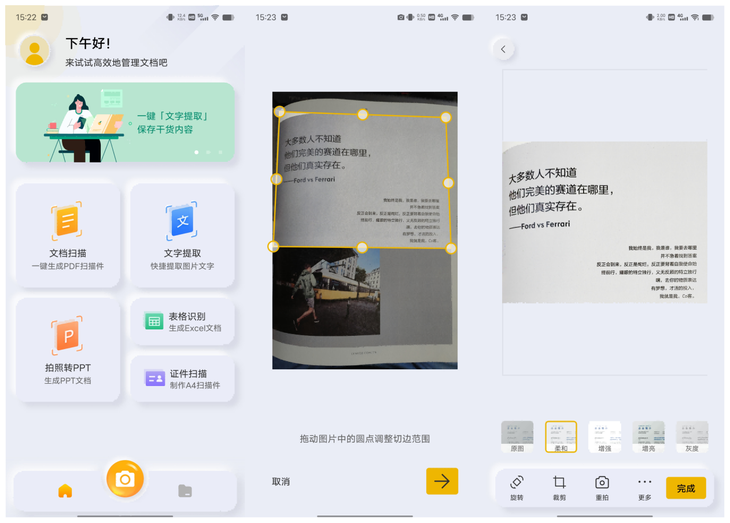Open 文档扫描 document scan tool
The image size is (730, 523).
(x=68, y=235)
